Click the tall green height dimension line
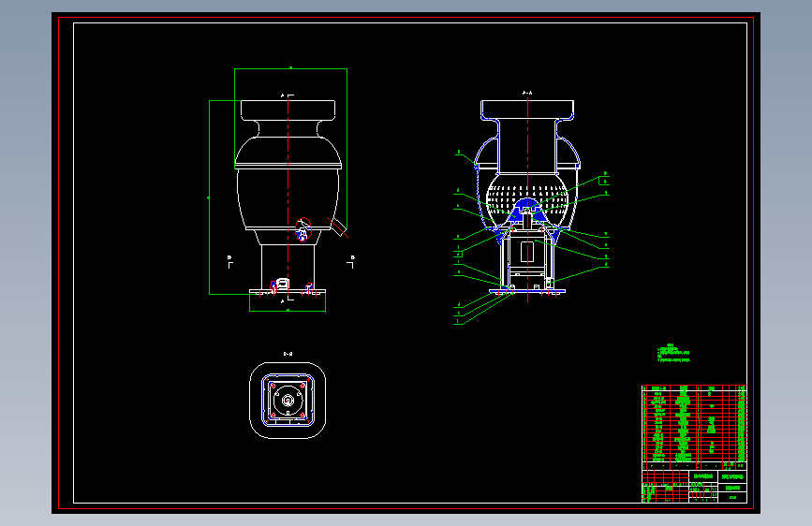This screenshot has width=812, height=526. [x=209, y=197]
